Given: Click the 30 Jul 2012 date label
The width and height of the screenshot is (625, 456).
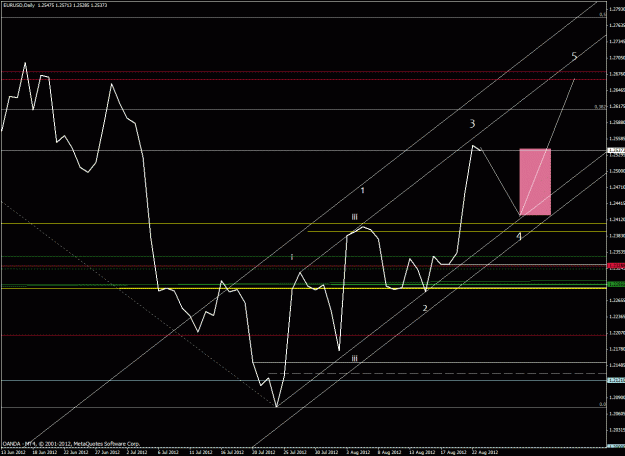Looking at the screenshot, I should click(x=325, y=453).
